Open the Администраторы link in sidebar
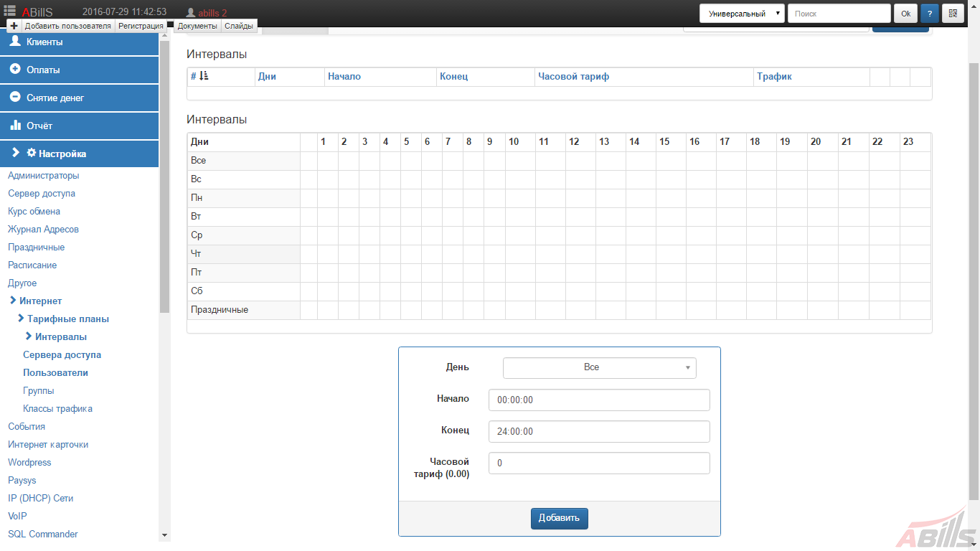Image resolution: width=980 pixels, height=551 pixels. tap(44, 176)
